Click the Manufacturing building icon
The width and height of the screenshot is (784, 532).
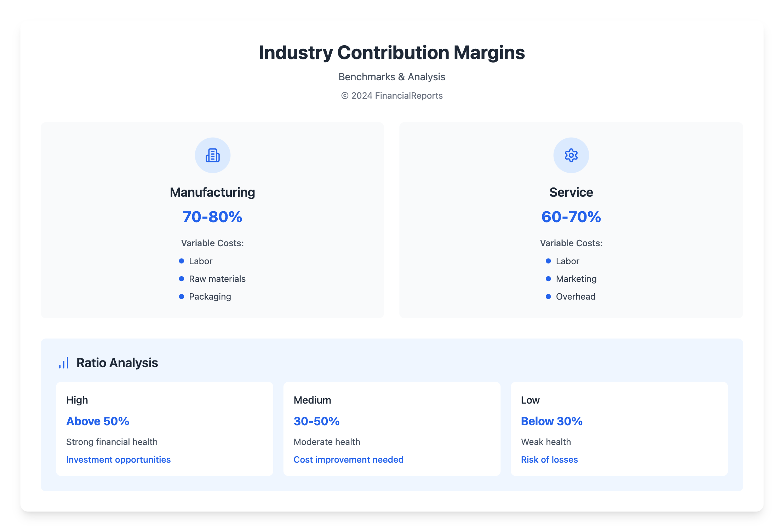pos(212,155)
